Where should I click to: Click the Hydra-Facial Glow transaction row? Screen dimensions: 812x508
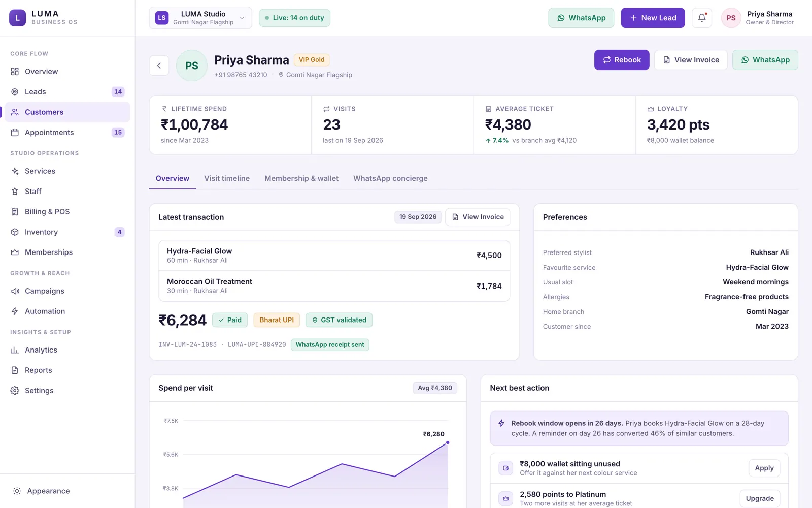(334, 256)
